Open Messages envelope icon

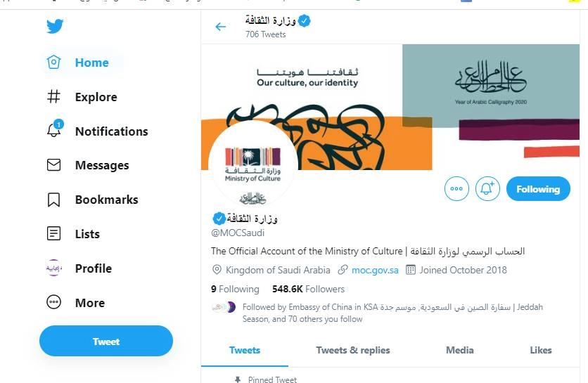pyautogui.click(x=54, y=165)
